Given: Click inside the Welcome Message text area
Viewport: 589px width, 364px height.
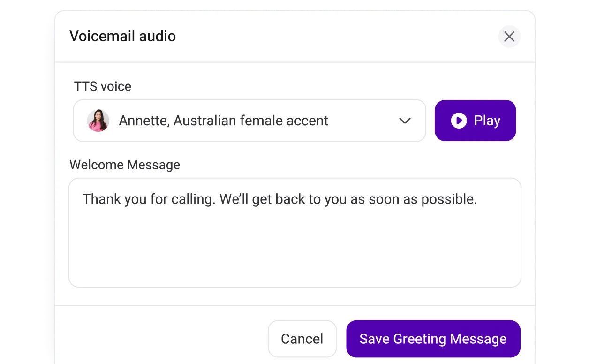Looking at the screenshot, I should click(295, 233).
